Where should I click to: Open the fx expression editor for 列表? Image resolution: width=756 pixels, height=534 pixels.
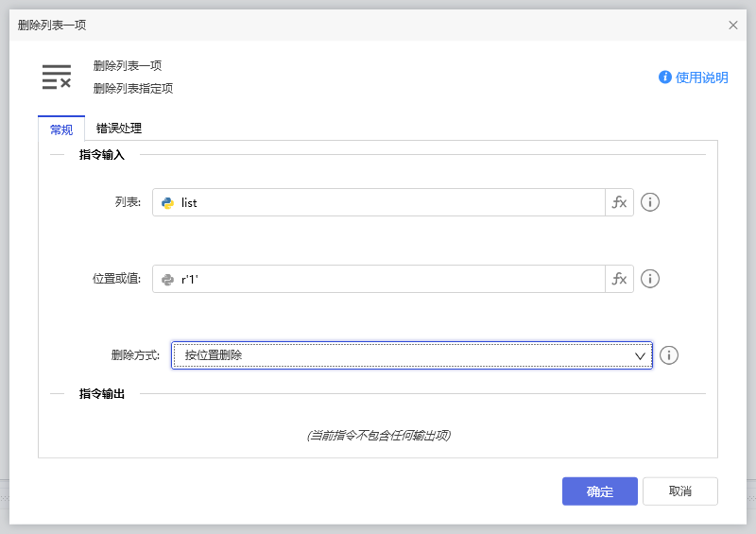(x=619, y=202)
